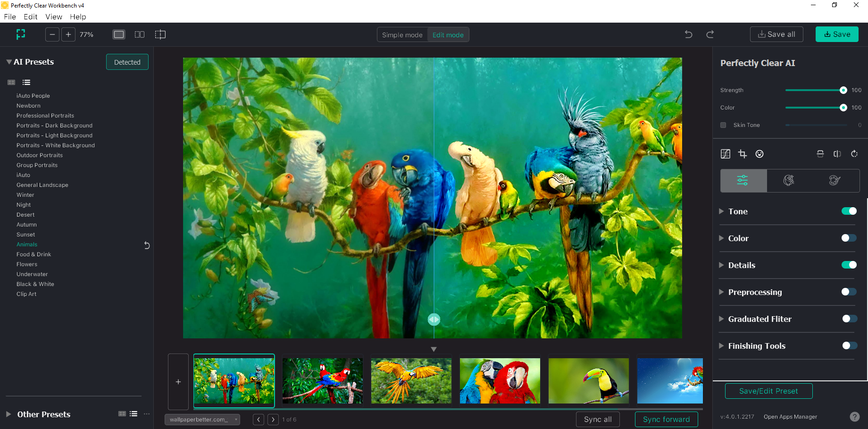
Task: Disable the Tone adjustment toggle
Action: tap(849, 211)
